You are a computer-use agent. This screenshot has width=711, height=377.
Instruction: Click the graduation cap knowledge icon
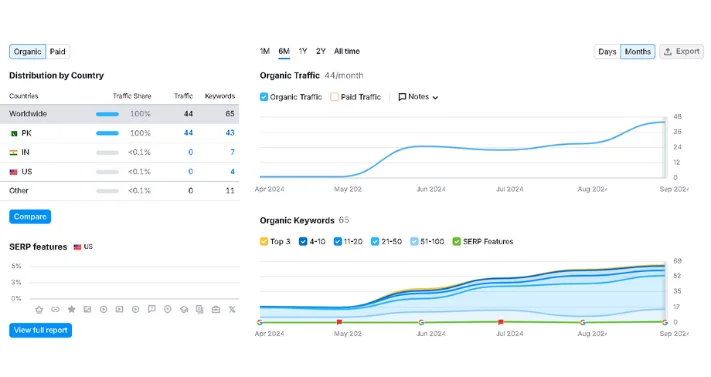coord(184,309)
